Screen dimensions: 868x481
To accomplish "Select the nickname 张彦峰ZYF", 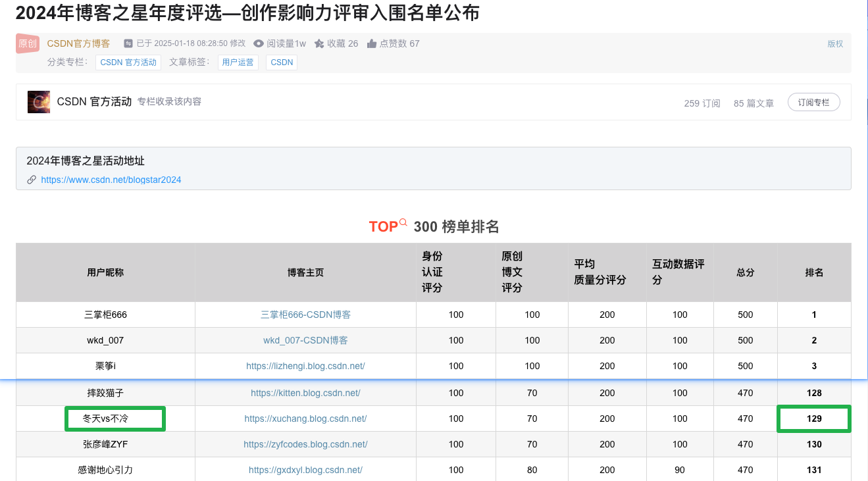I will coord(105,444).
